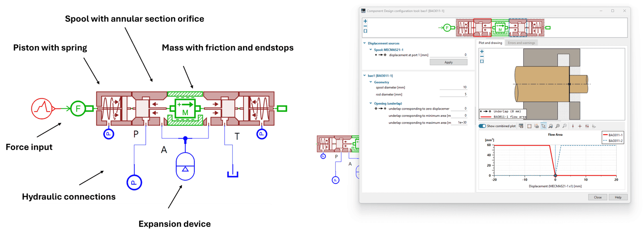Collapse the Geometry parameter group
The width and height of the screenshot is (644, 235).
coord(371,82)
